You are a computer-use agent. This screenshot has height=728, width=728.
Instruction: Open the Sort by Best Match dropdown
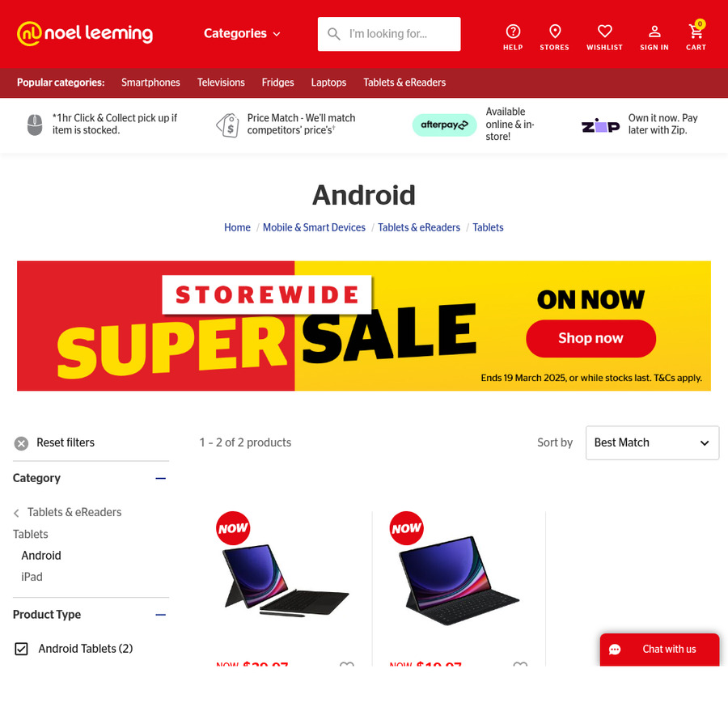click(652, 442)
